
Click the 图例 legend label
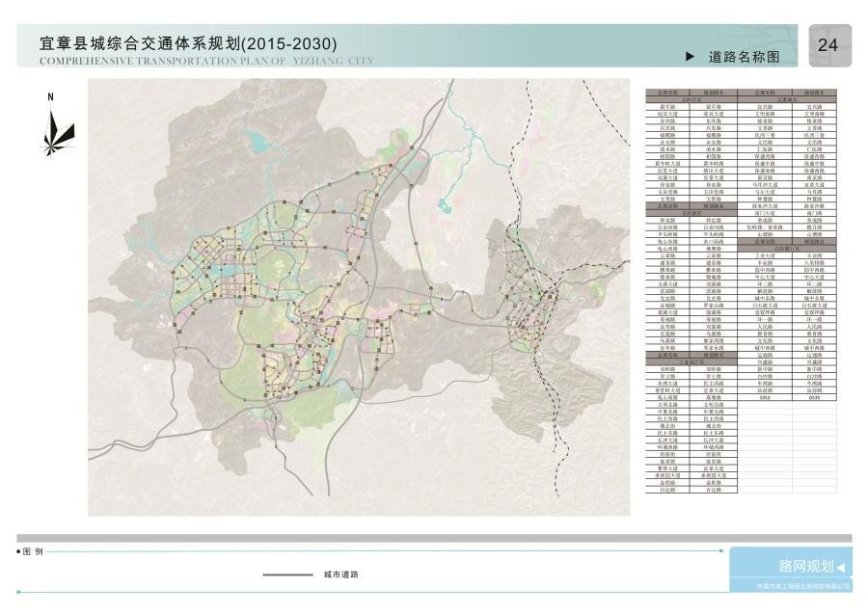click(37, 552)
